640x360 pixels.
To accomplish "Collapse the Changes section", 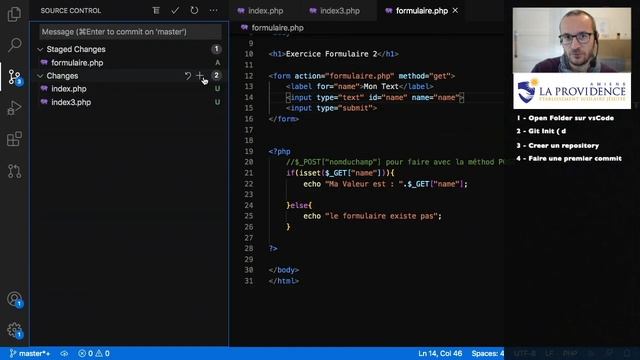I will 40,76.
